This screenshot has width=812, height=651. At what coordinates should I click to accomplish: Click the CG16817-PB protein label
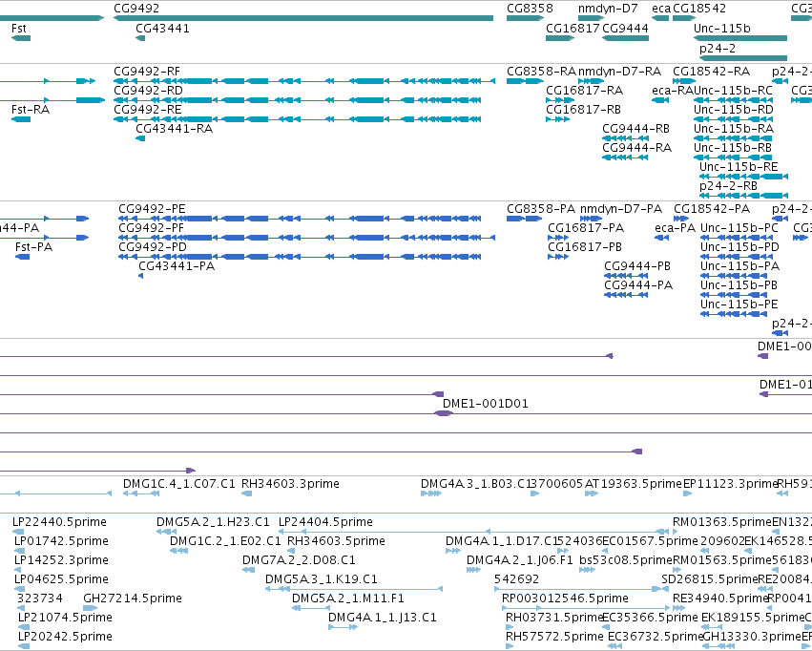pyautogui.click(x=585, y=247)
